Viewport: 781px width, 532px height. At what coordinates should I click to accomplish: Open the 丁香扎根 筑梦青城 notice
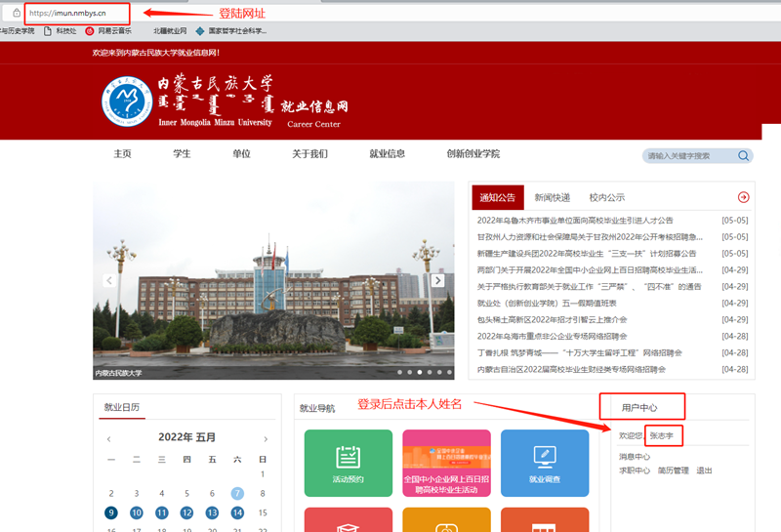tap(579, 352)
